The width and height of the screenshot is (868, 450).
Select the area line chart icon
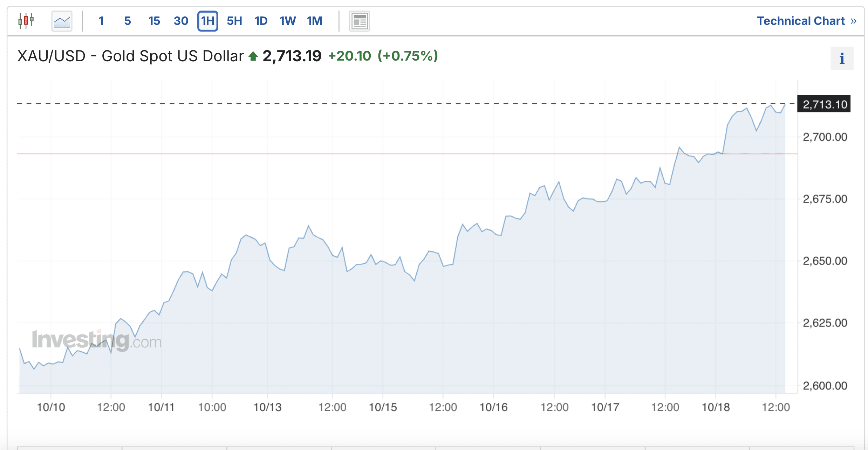(62, 21)
